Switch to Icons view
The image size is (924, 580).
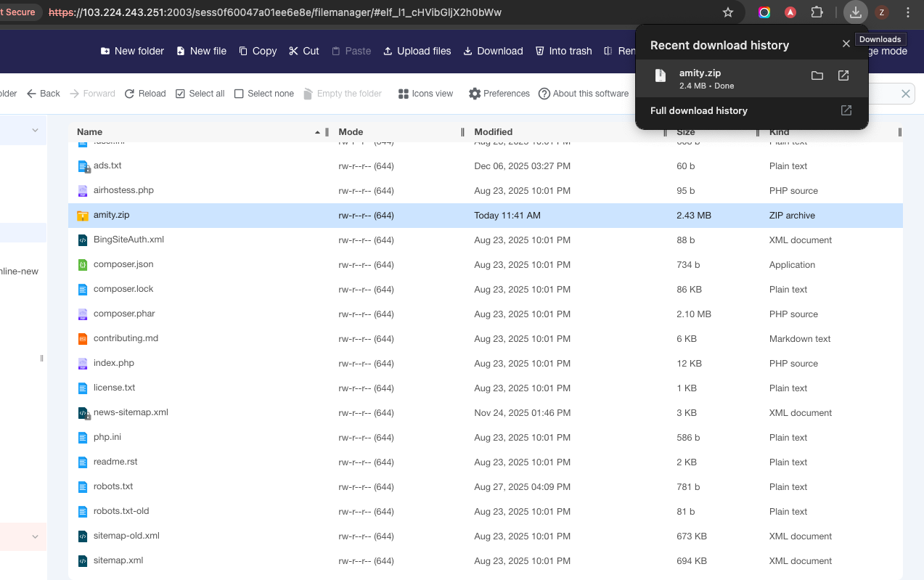pyautogui.click(x=425, y=94)
